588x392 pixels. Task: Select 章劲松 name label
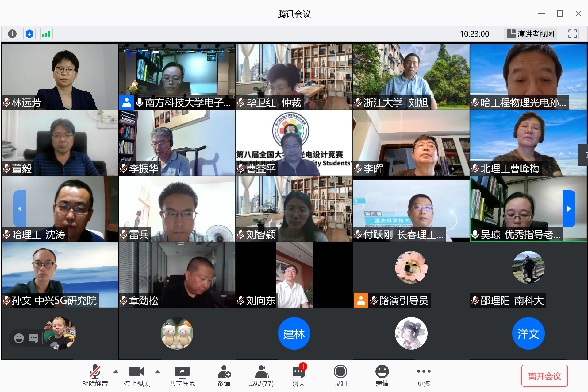click(x=144, y=301)
